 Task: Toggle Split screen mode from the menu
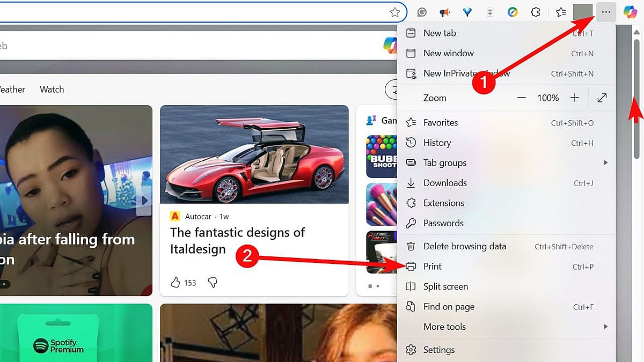[445, 286]
